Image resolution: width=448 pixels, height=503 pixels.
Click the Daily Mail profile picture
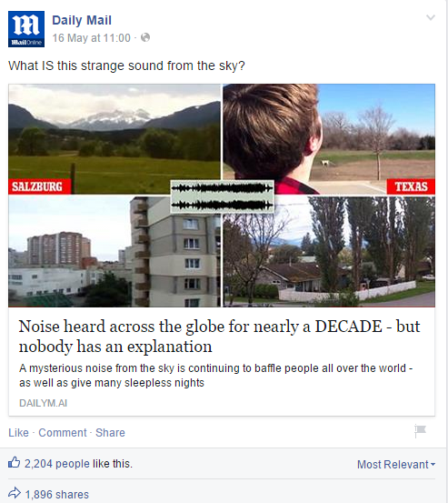coord(26,29)
